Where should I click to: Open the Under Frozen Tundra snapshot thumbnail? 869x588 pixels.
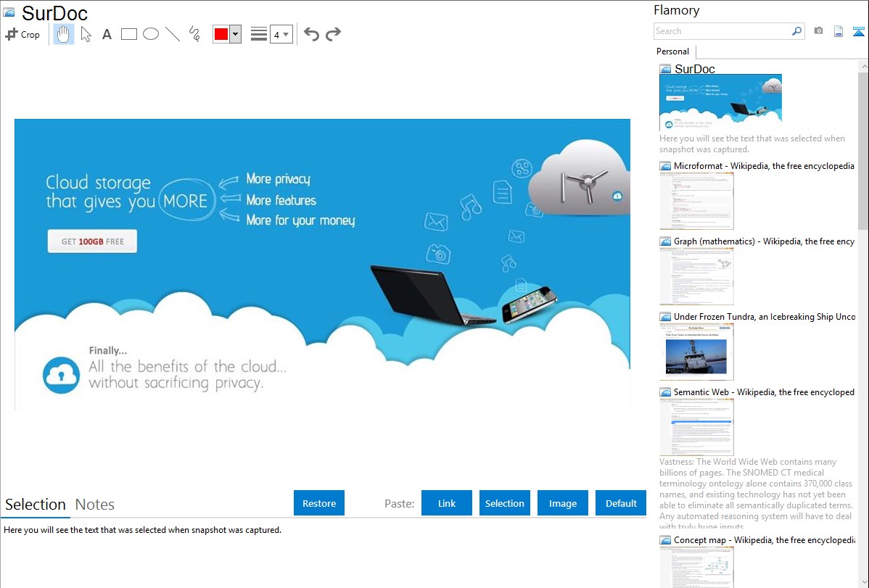[x=696, y=352]
